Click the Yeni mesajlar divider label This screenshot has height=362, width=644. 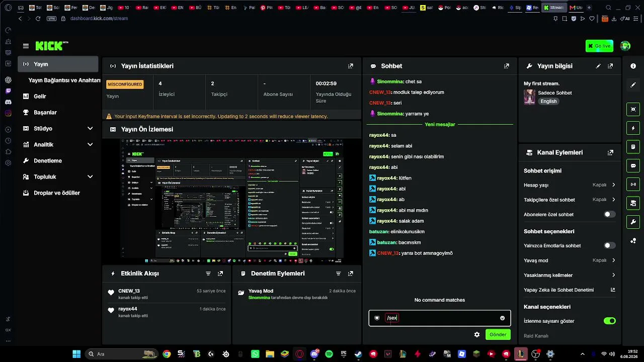click(x=440, y=124)
